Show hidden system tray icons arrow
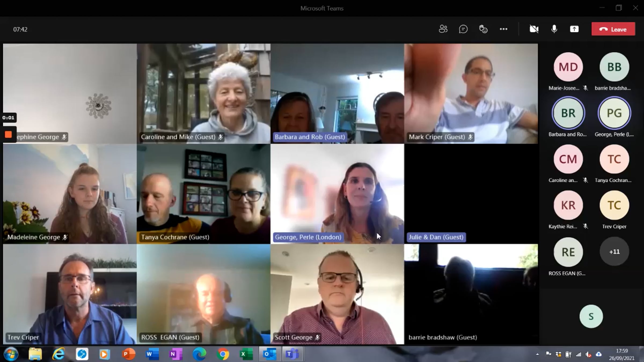The image size is (644, 362). pyautogui.click(x=537, y=354)
